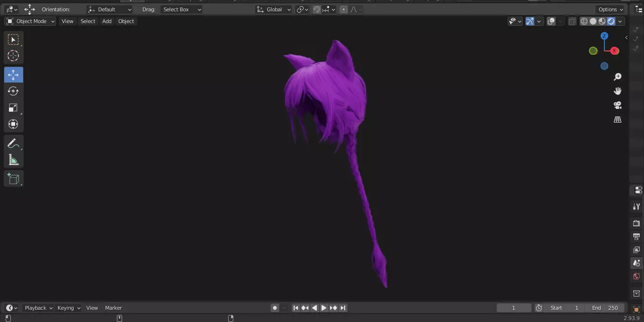Viewport: 644px width, 322px height.
Task: Expand the shading options dropdown arrow
Action: pyautogui.click(x=620, y=21)
